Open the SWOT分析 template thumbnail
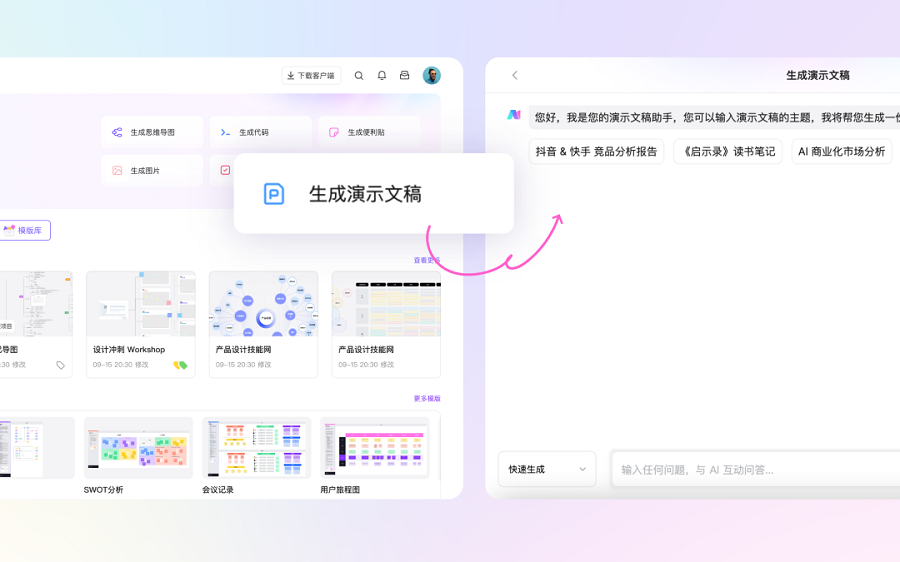 [x=139, y=448]
